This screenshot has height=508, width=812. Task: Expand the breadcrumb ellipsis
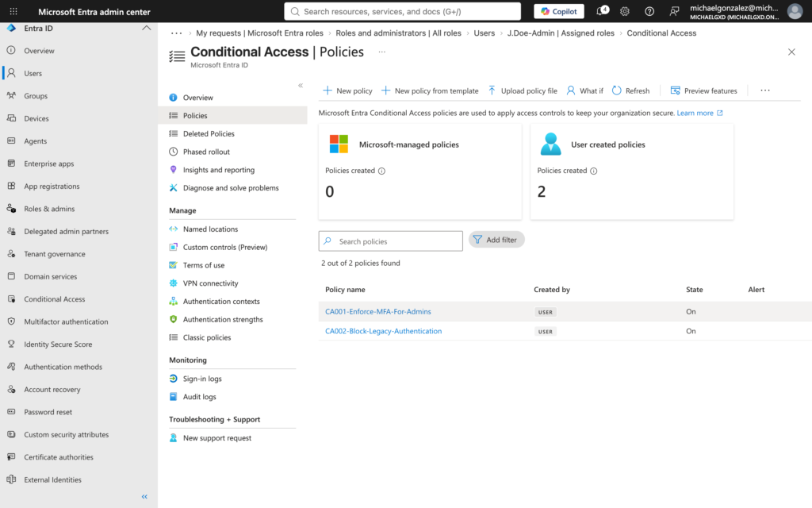pos(177,33)
